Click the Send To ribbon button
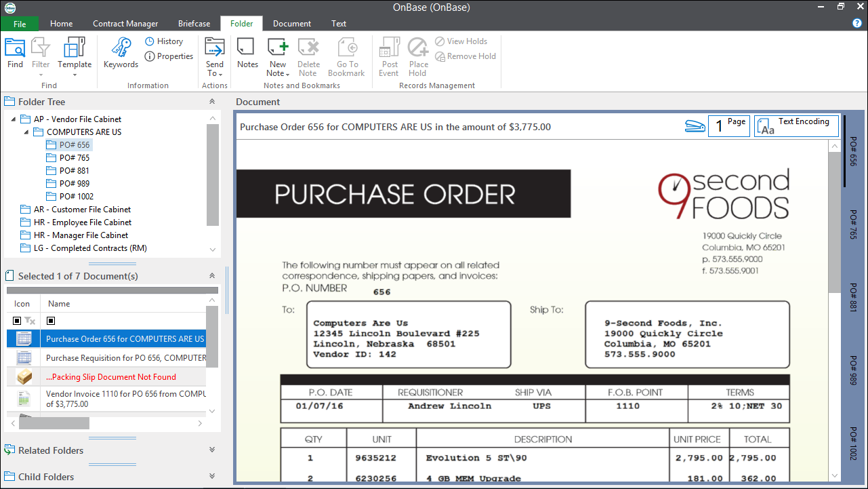Screen dimensions: 868x489 pos(215,57)
